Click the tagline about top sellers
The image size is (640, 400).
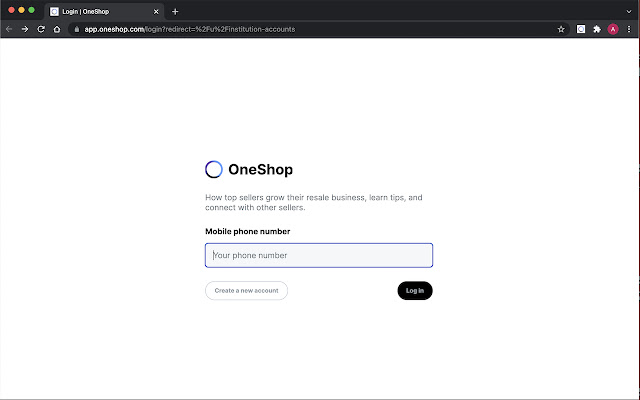click(314, 202)
